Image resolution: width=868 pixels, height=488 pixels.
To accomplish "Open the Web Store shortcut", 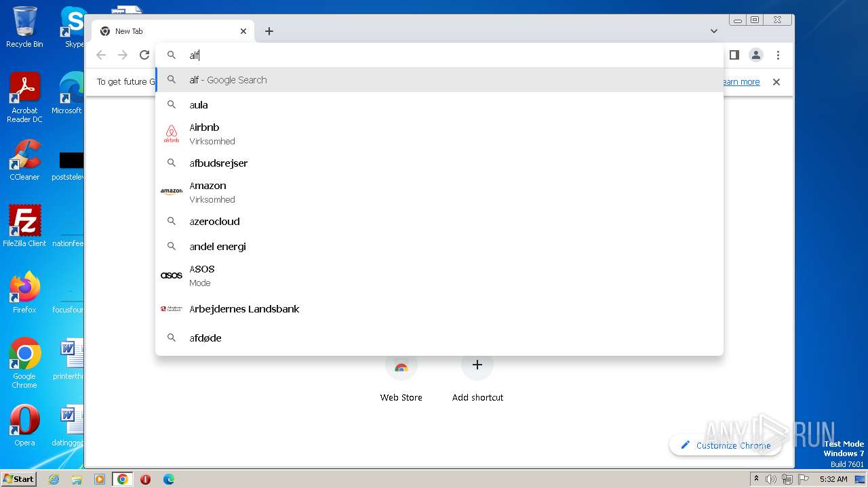I will click(x=401, y=378).
